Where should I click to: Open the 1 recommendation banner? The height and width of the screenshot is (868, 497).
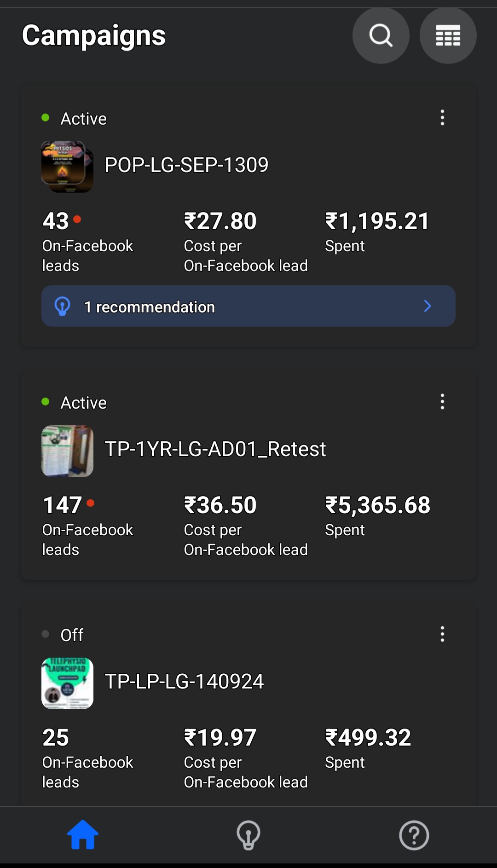pyautogui.click(x=248, y=307)
